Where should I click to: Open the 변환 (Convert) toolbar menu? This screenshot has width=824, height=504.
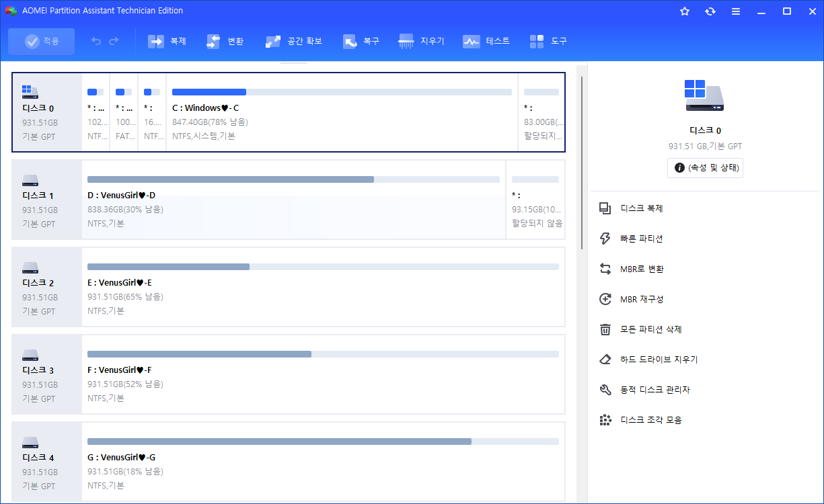[225, 42]
